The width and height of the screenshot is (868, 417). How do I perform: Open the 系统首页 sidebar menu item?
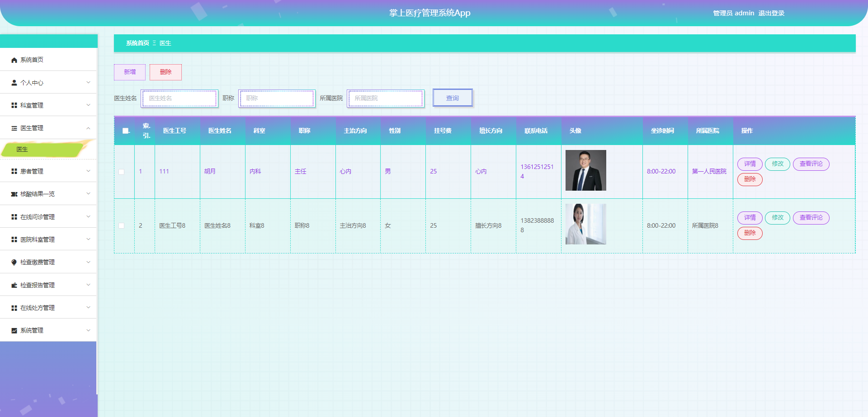48,60
